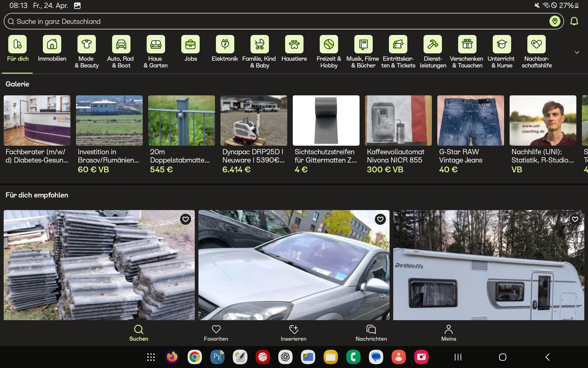Select the Auto, Rad & Boot category
Image resolution: width=588 pixels, height=368 pixels.
tap(121, 44)
